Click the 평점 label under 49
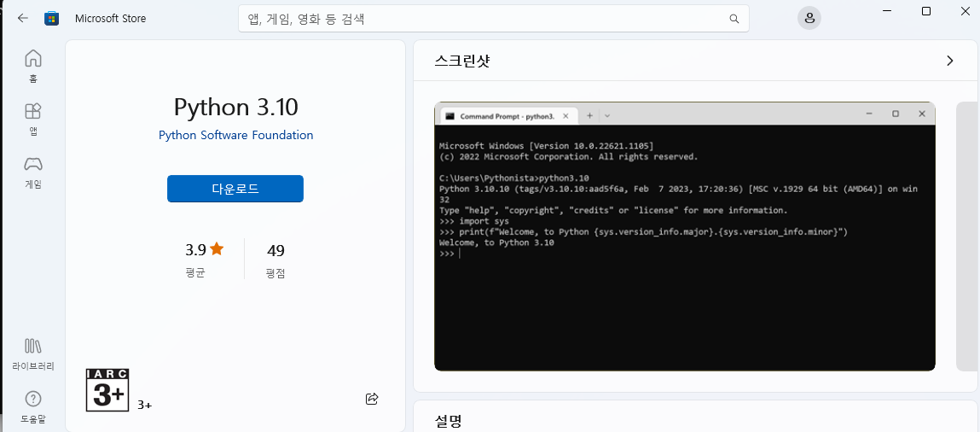Image resolution: width=980 pixels, height=432 pixels. [275, 273]
